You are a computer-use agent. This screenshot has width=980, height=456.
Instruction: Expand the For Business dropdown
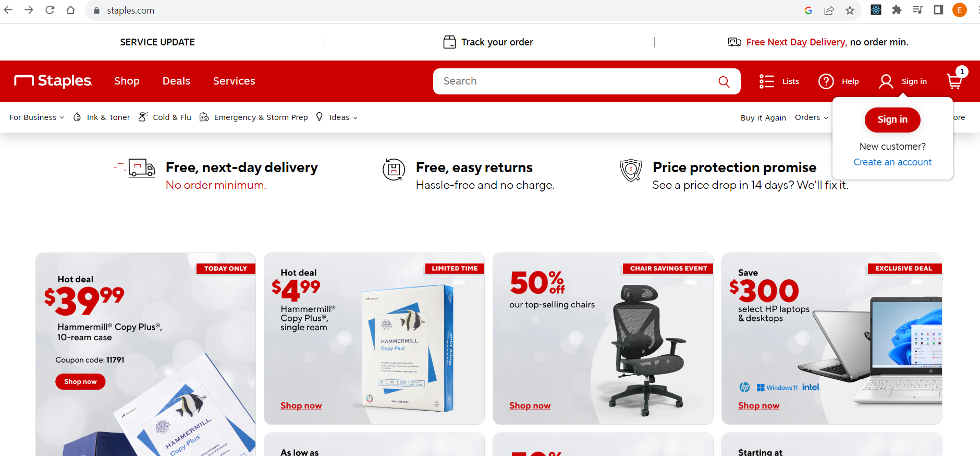click(36, 117)
